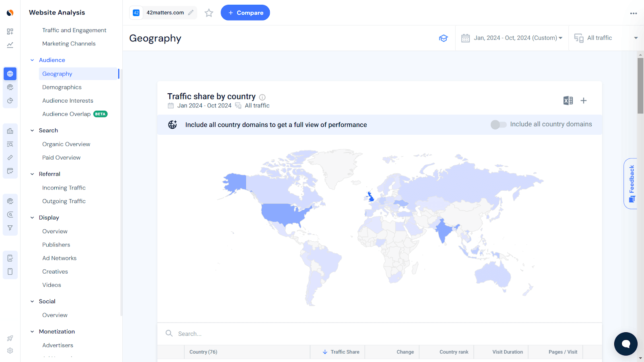Viewport: 644px width, 362px height.
Task: Open the chat bubble in the bottom corner
Action: [x=625, y=344]
